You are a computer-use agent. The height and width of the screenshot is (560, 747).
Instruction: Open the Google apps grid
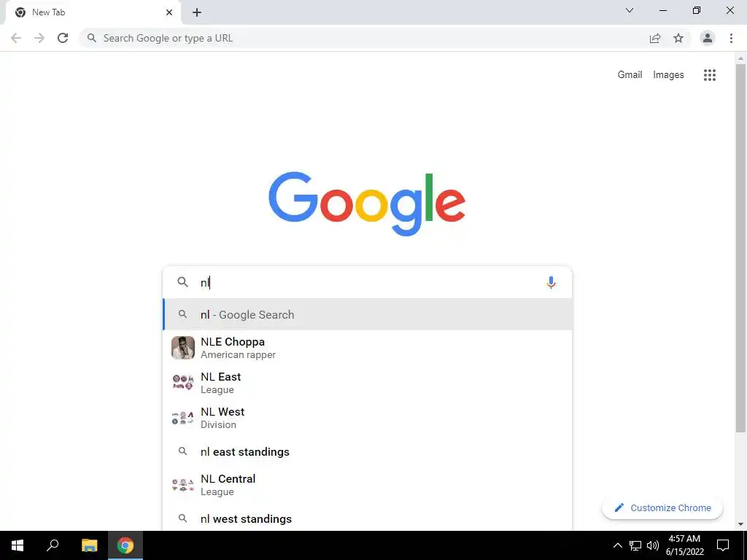coord(710,75)
